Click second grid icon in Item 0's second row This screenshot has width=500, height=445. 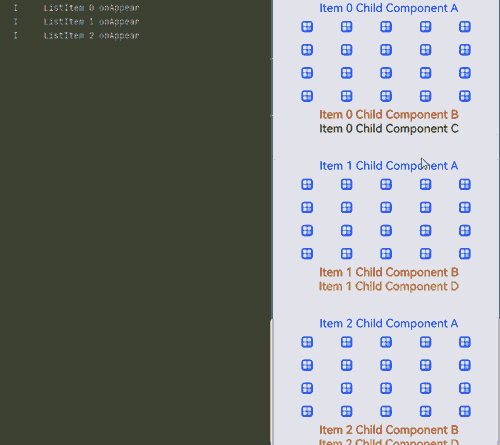tap(347, 50)
